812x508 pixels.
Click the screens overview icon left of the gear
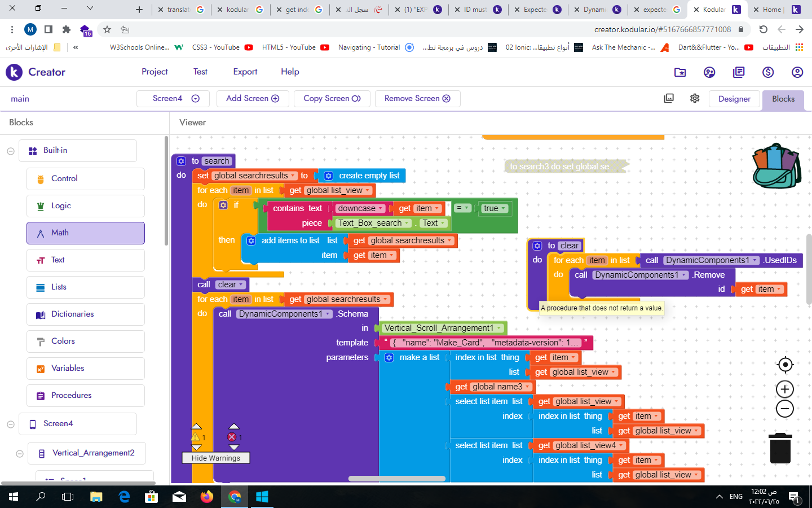[x=669, y=98]
